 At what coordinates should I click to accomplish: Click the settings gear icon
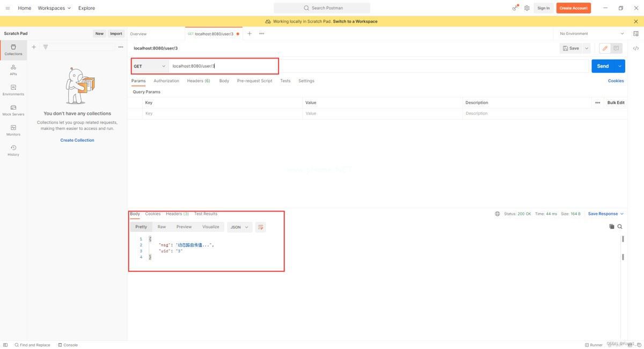pos(527,8)
